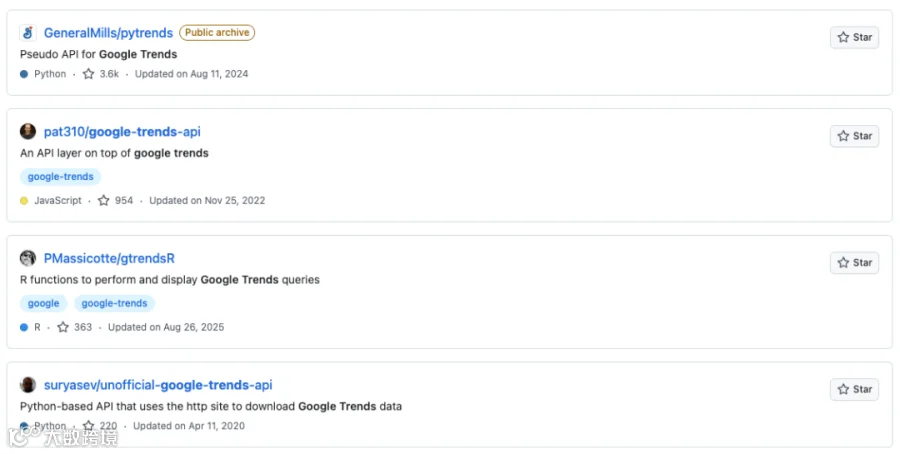900x454 pixels.
Task: Click the GeneralMills owner avatar icon
Action: point(28,33)
